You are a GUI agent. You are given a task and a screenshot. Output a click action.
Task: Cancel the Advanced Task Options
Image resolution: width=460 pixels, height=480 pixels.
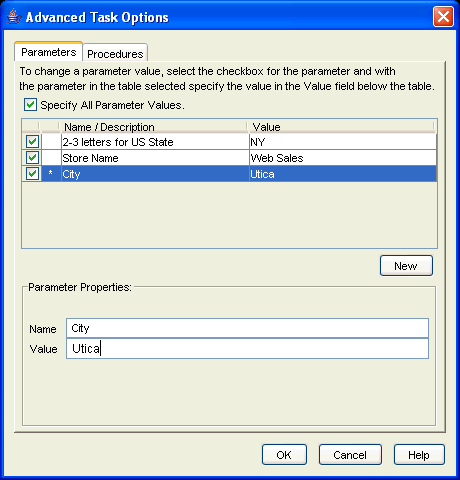click(350, 455)
